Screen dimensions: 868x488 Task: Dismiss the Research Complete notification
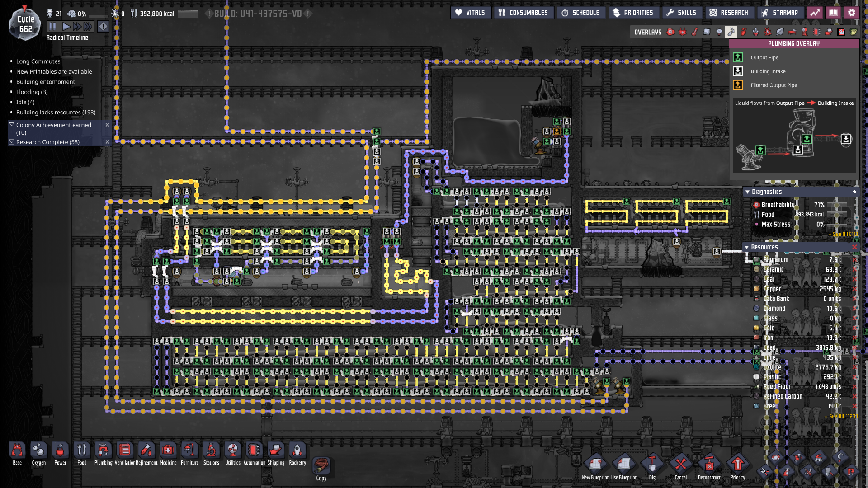107,142
